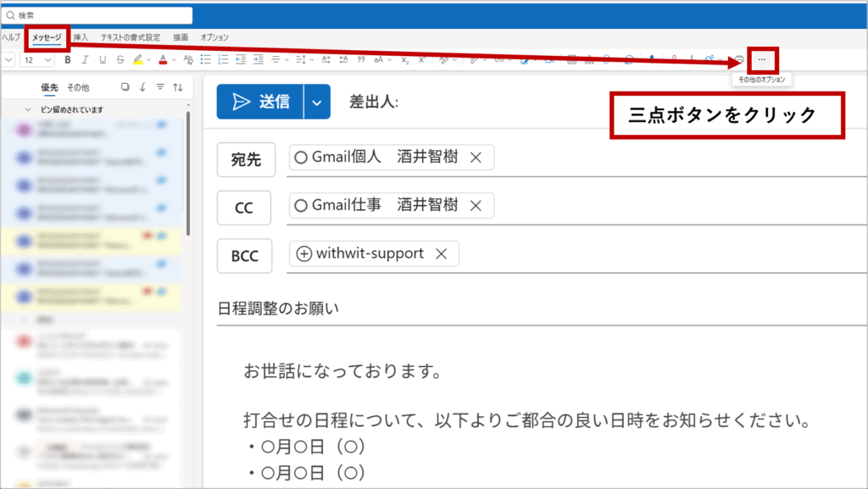The height and width of the screenshot is (489, 868).
Task: Remove withwit-support from BCC
Action: pyautogui.click(x=440, y=253)
